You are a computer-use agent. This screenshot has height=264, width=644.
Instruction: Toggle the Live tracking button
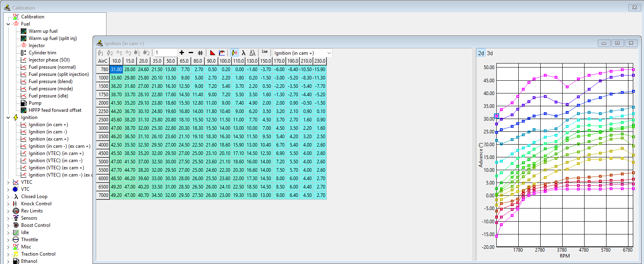coord(265,52)
